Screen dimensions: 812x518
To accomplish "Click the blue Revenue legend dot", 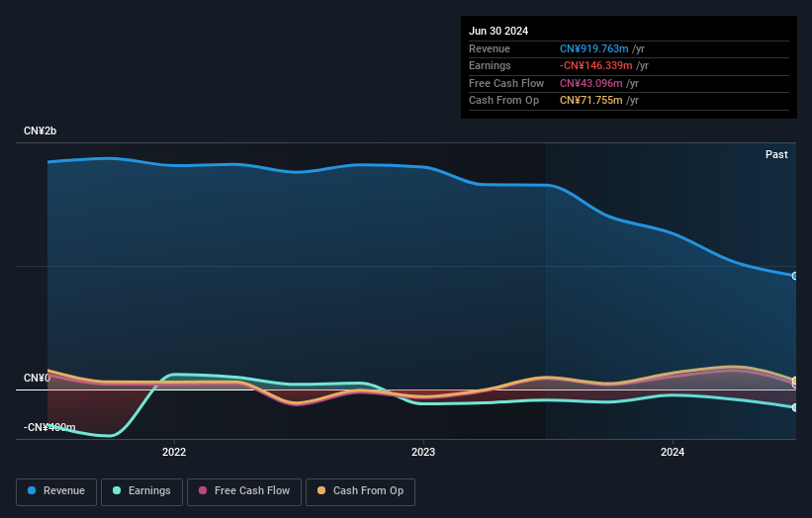I will [x=32, y=490].
